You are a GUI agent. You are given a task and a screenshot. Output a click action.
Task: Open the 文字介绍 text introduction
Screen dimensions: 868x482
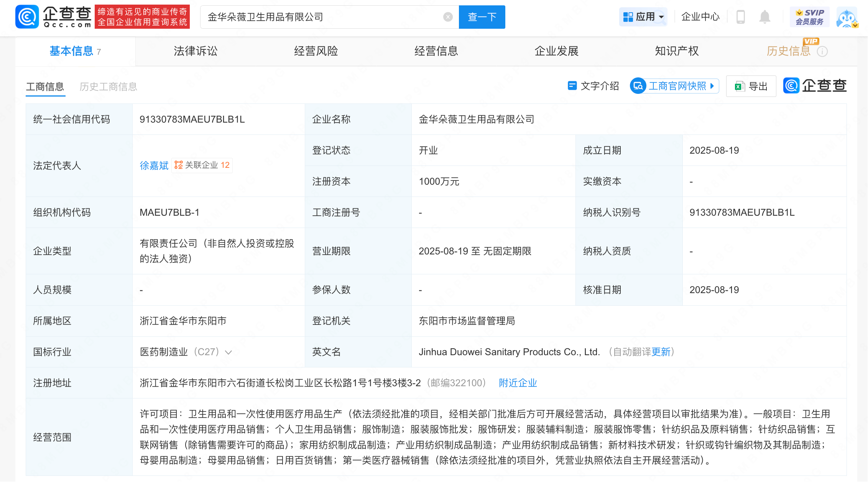click(x=593, y=86)
